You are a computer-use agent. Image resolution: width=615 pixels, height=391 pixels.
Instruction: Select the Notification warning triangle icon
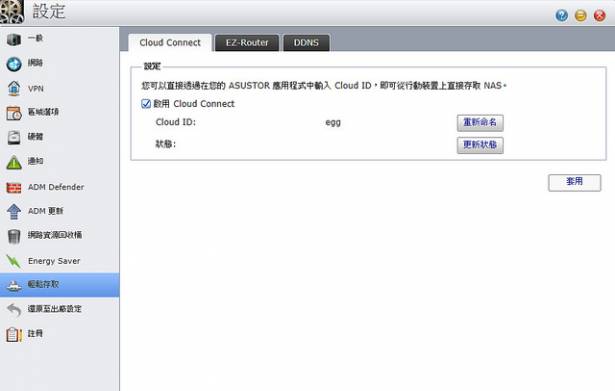[14, 162]
